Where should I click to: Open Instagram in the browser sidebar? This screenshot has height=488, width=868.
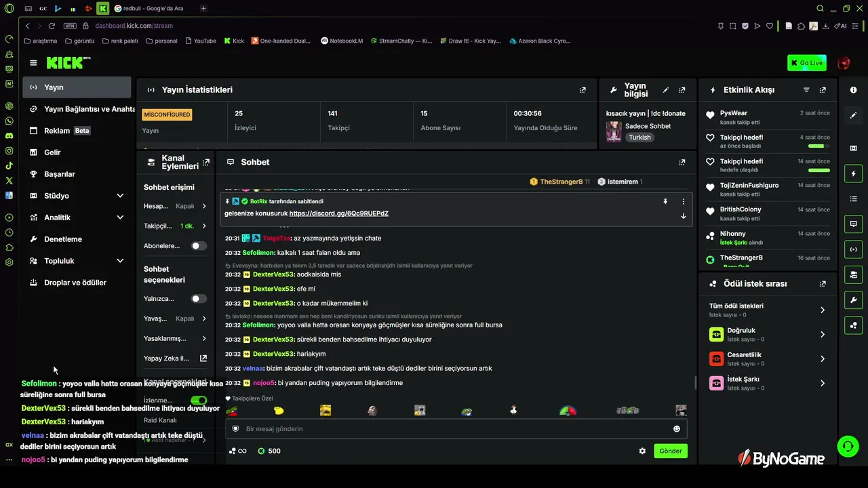click(9, 150)
